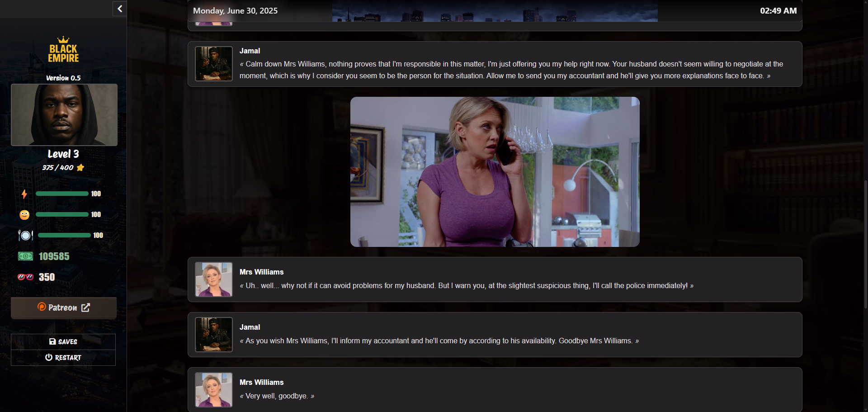Click Mrs Williams' avatar beside 'Very well, goodbye'
Image resolution: width=868 pixels, height=412 pixels.
[214, 390]
